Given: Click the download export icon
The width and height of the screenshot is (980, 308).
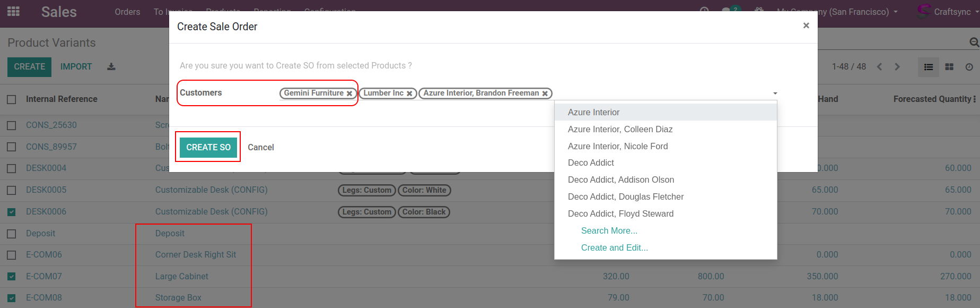Looking at the screenshot, I should [x=111, y=67].
